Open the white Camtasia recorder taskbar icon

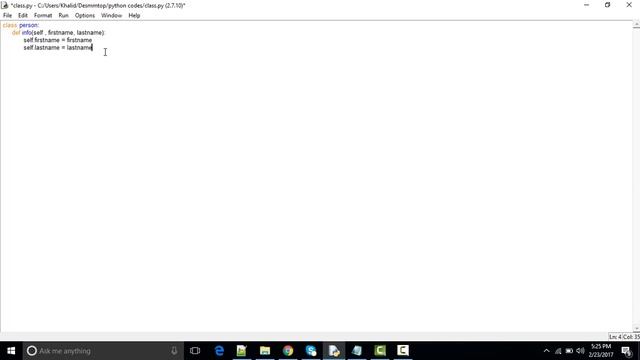coord(403,351)
